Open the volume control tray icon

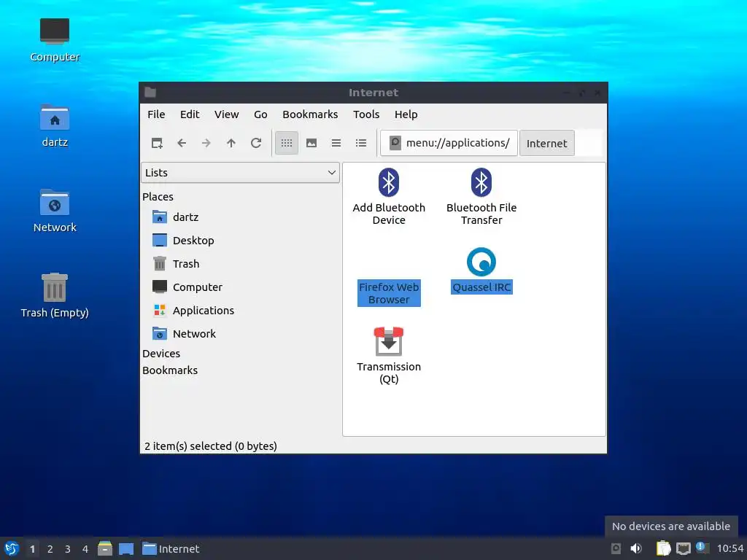636,548
